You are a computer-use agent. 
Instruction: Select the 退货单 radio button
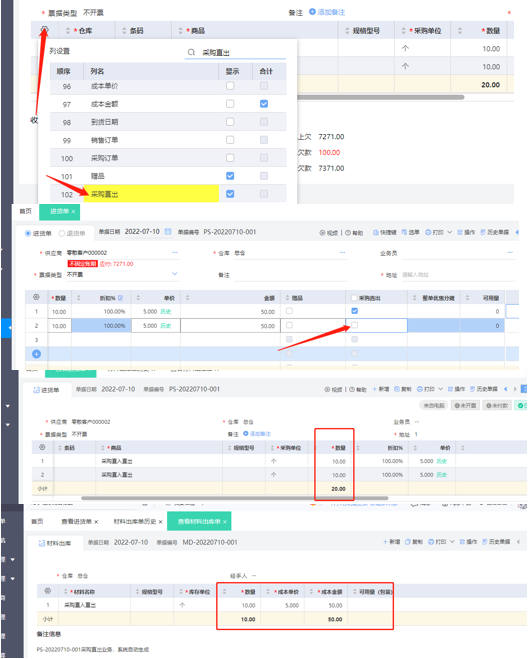point(62,233)
